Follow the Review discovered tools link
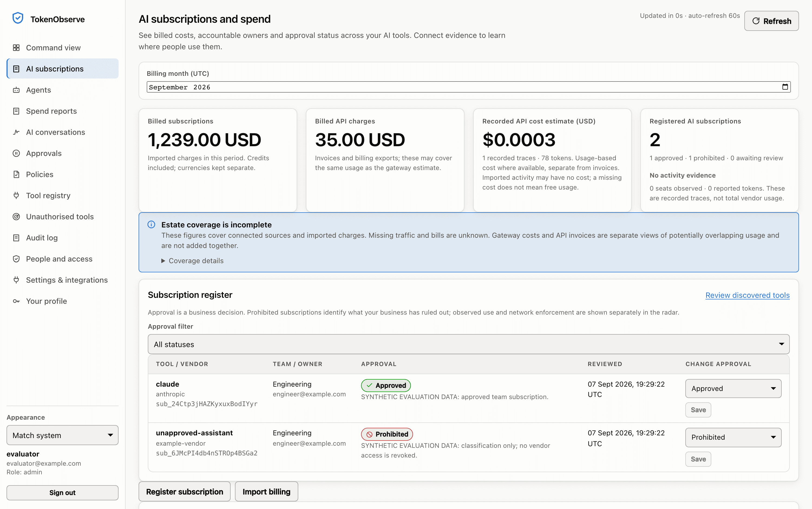 tap(747, 295)
